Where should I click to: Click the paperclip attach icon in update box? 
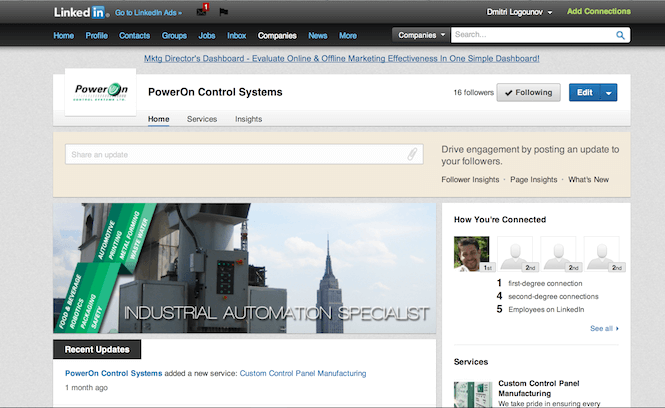(412, 154)
